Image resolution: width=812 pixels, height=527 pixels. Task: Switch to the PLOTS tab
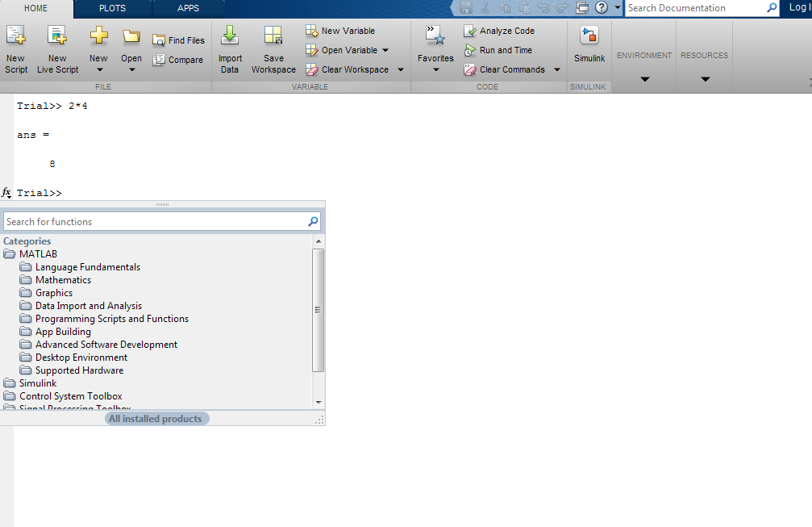coord(112,8)
